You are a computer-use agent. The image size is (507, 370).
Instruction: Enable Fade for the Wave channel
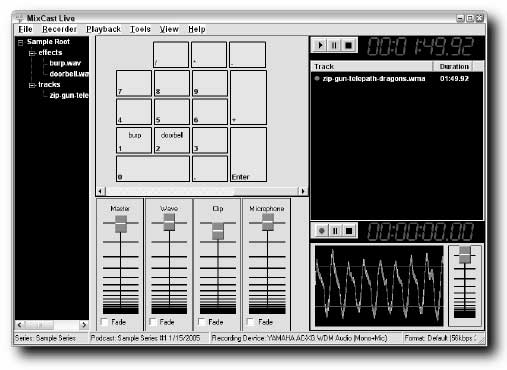coord(153,322)
